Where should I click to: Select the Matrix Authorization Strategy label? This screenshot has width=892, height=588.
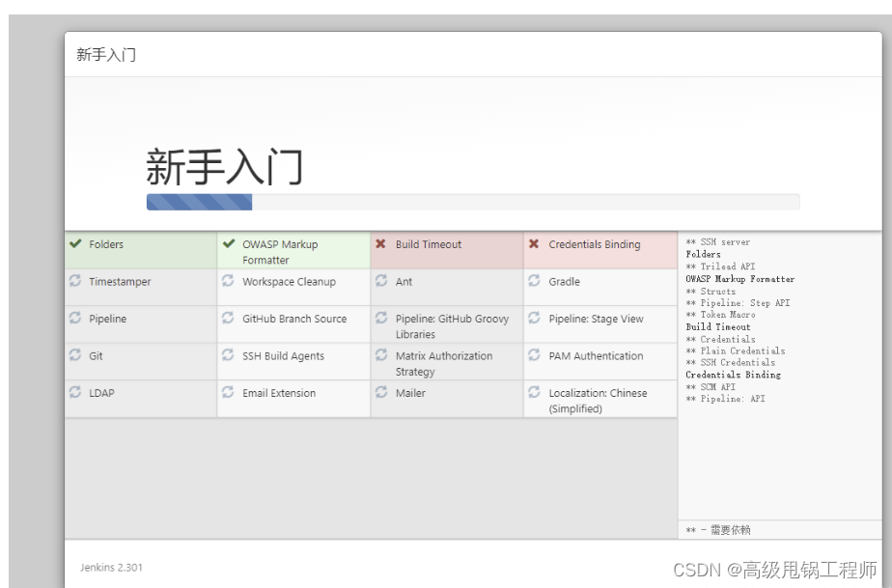[x=444, y=364]
